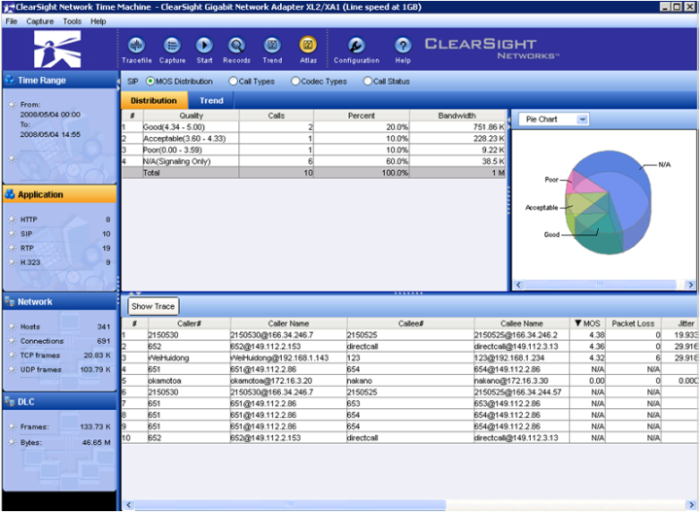Viewport: 700px width, 512px height.
Task: Click the bullet icon beside H.323
Action: (x=12, y=262)
